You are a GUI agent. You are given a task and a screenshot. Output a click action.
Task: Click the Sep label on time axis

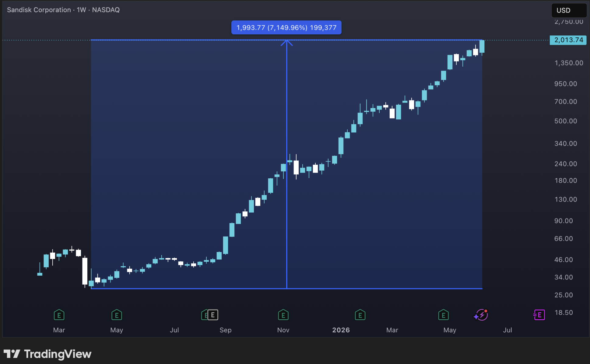tap(226, 330)
